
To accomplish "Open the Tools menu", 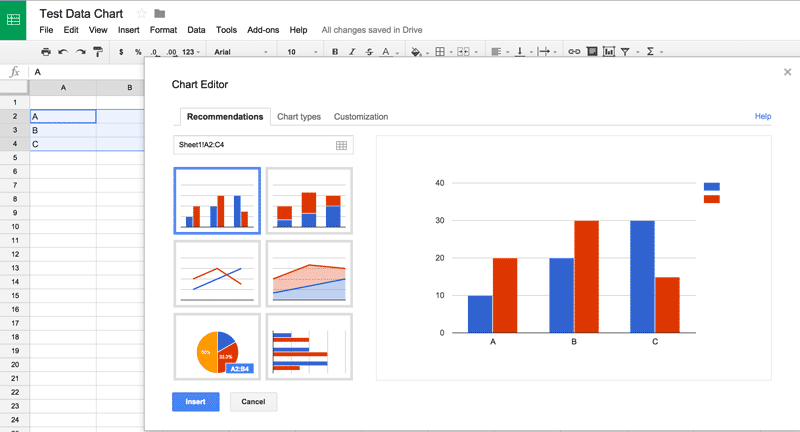I will 227,30.
